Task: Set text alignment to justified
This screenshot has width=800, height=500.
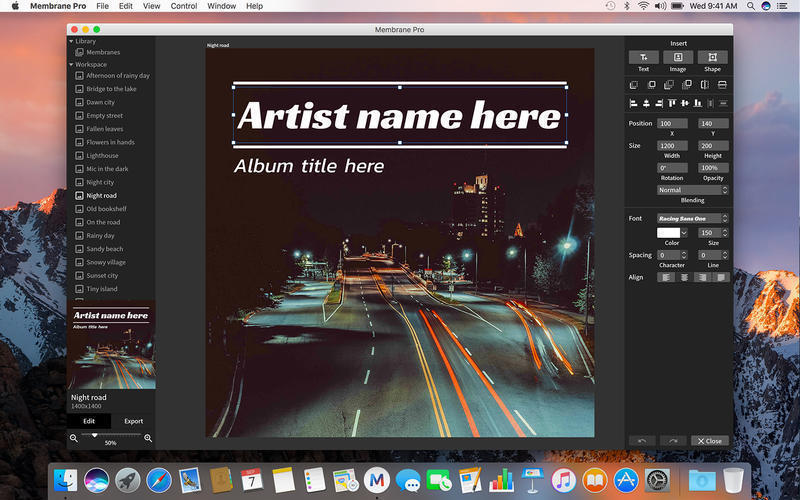Action: coord(720,277)
